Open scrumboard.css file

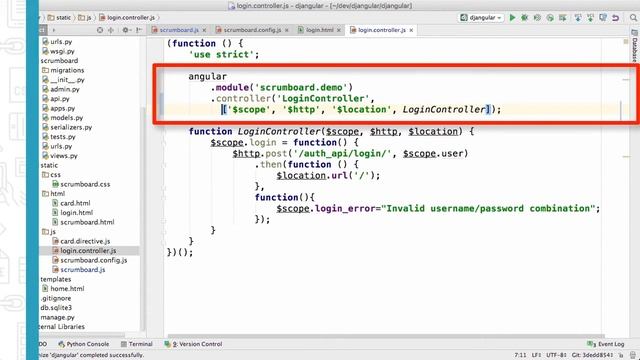81,184
